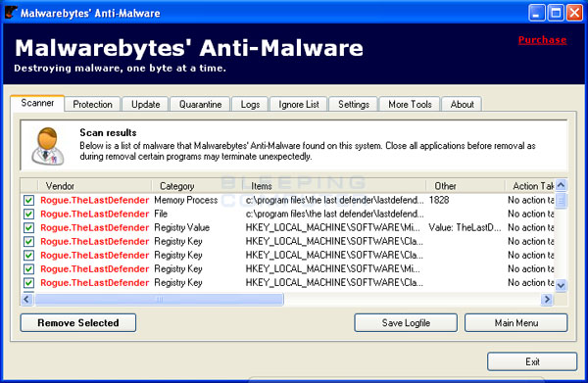The image size is (588, 383).
Task: Click the results list scroll-down arrow
Action: tap(561, 286)
